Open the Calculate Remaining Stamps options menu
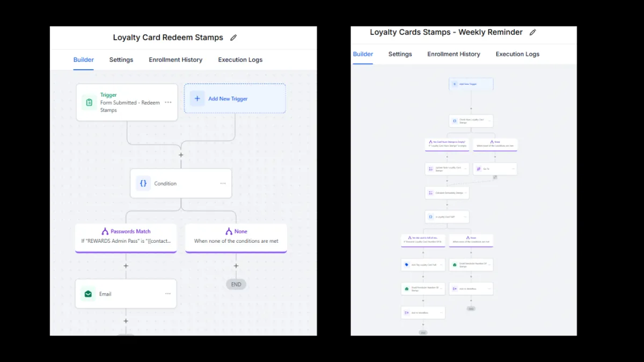Screen dimensions: 644x362 pyautogui.click(x=465, y=193)
